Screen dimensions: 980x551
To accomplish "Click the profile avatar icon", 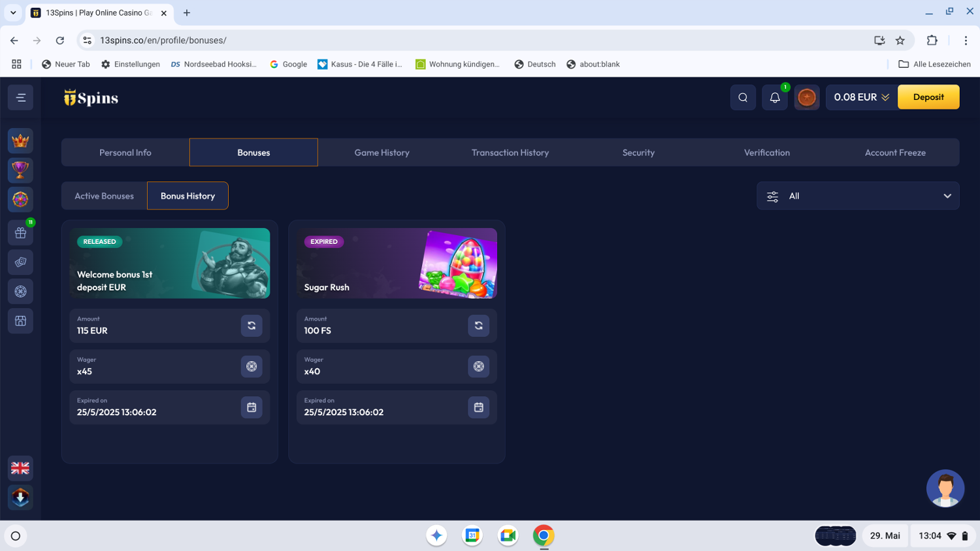I will (x=807, y=97).
